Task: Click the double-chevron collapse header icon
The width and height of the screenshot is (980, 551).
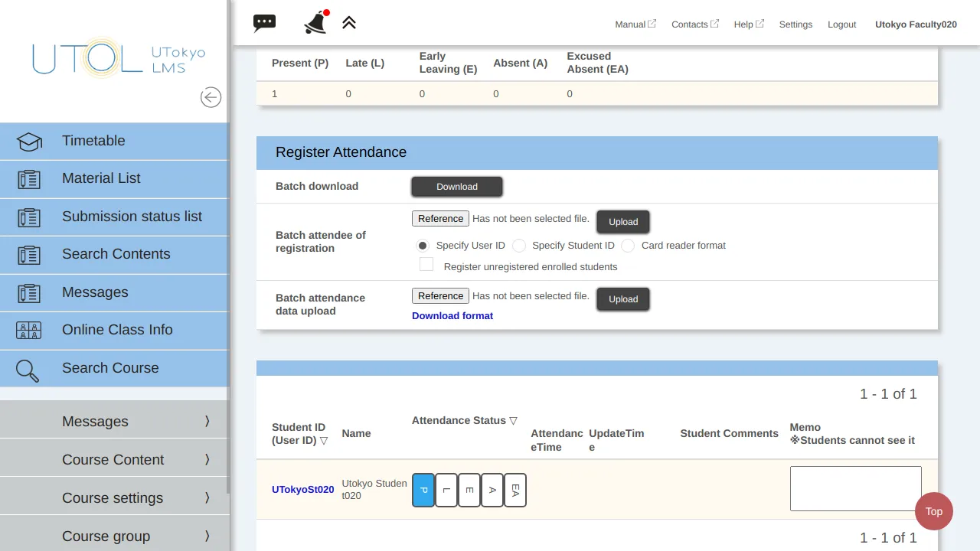Action: click(349, 23)
